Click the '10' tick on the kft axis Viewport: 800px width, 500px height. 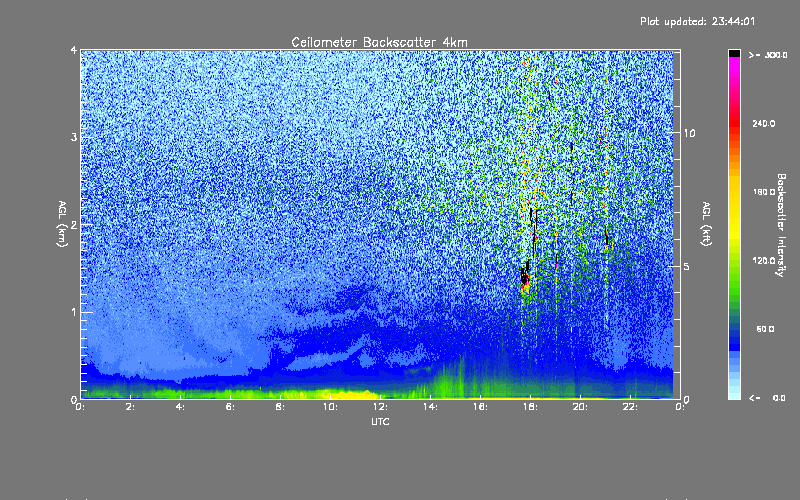689,133
